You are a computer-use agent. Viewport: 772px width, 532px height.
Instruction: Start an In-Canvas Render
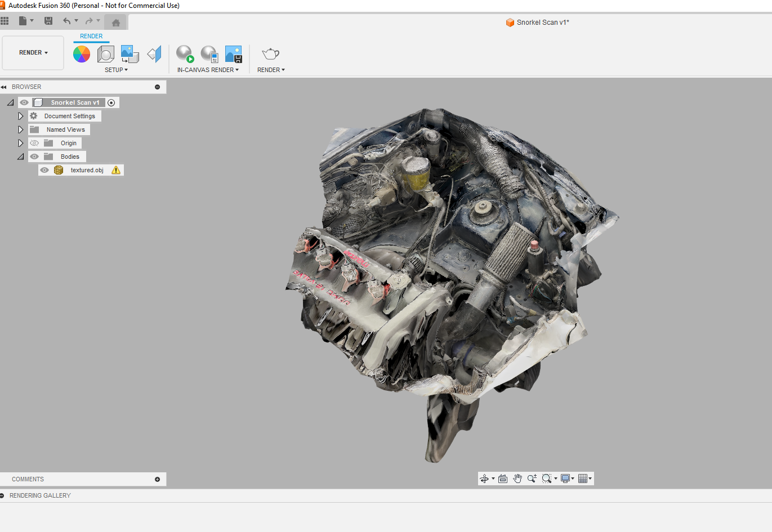[x=185, y=54]
